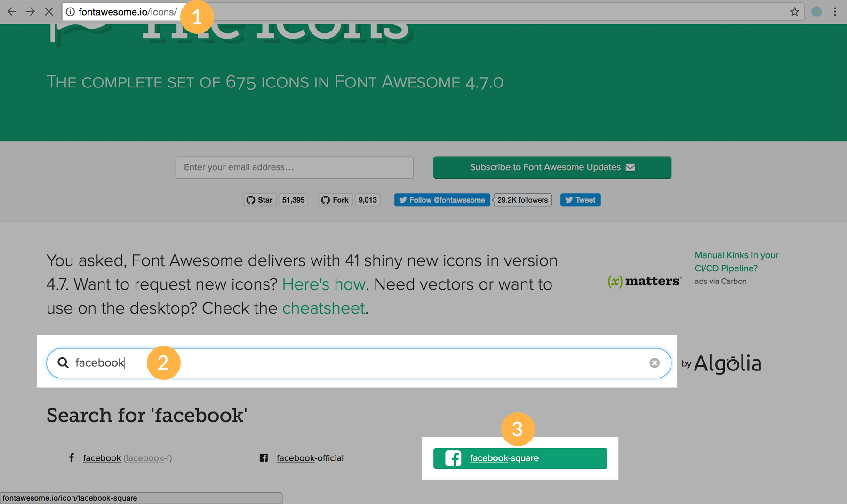
Task: Click the 29.2K followers counter
Action: (x=522, y=200)
